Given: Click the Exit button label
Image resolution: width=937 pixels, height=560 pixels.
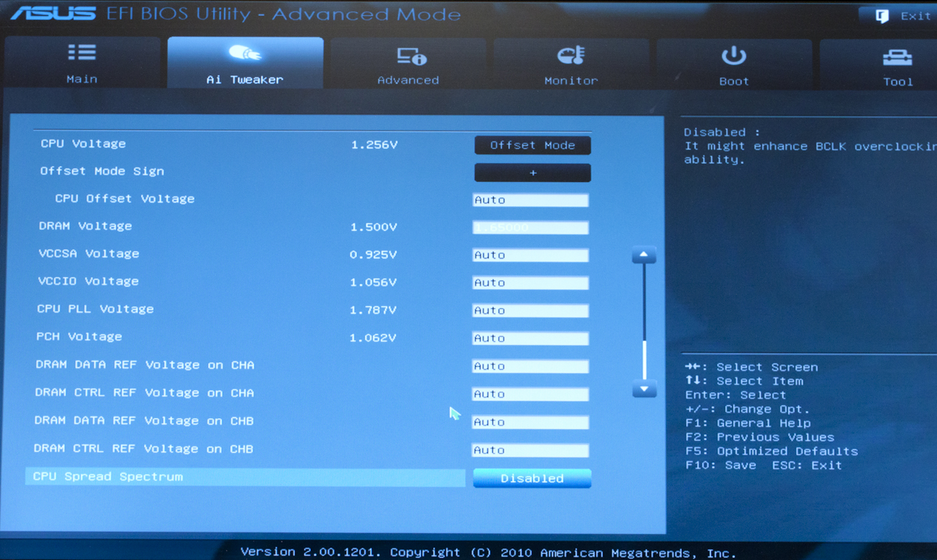Looking at the screenshot, I should tap(915, 16).
